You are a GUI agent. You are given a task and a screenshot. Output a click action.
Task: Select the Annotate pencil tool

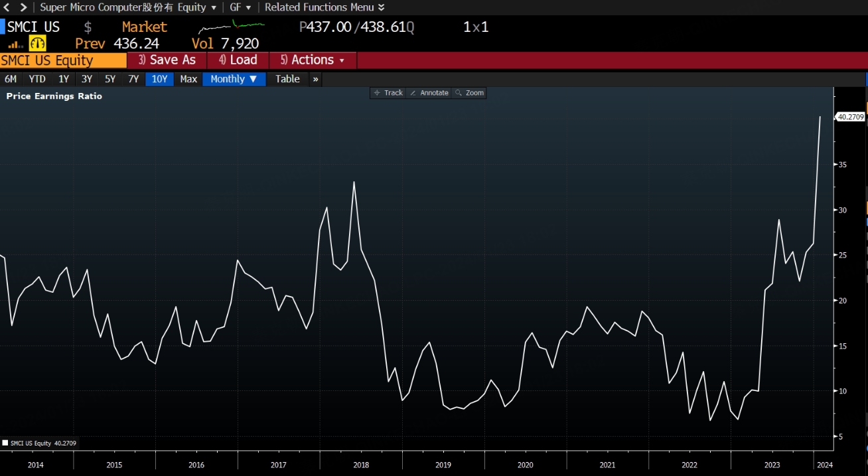pos(429,93)
